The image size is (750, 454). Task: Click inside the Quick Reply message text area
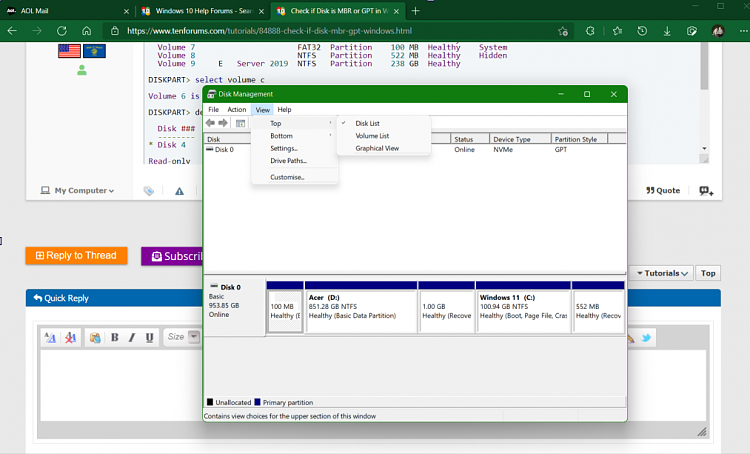(x=122, y=386)
